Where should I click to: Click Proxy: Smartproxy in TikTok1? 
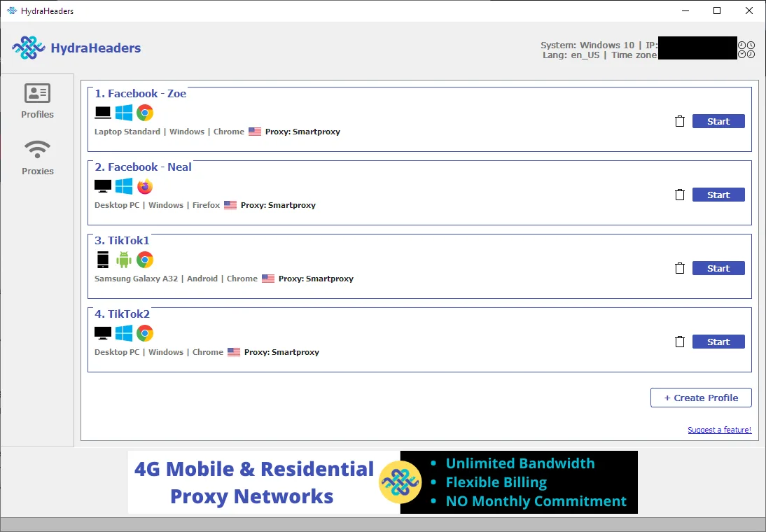click(x=316, y=279)
